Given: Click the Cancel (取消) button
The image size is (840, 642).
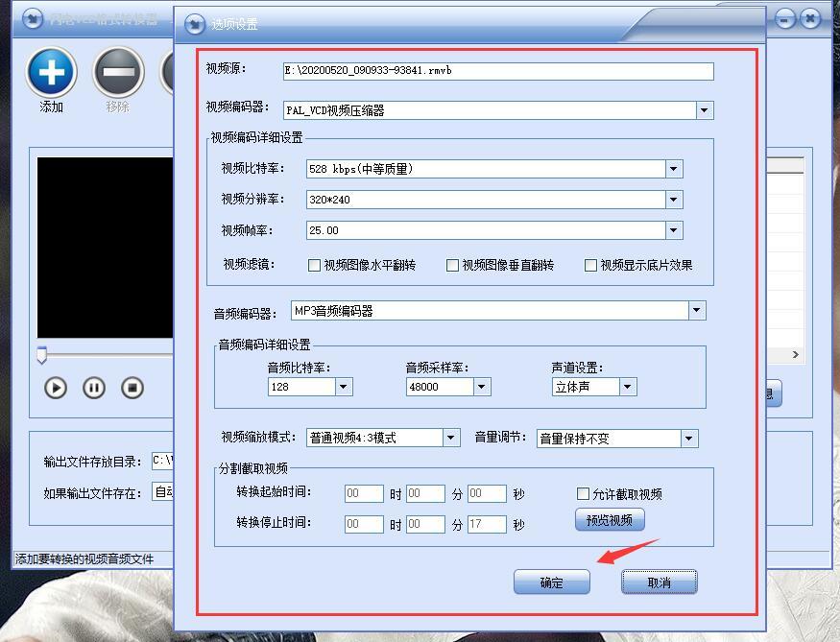Looking at the screenshot, I should (x=659, y=583).
